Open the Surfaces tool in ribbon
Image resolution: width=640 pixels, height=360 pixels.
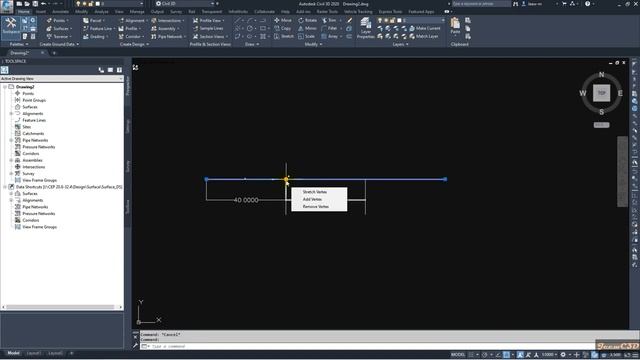coord(58,29)
